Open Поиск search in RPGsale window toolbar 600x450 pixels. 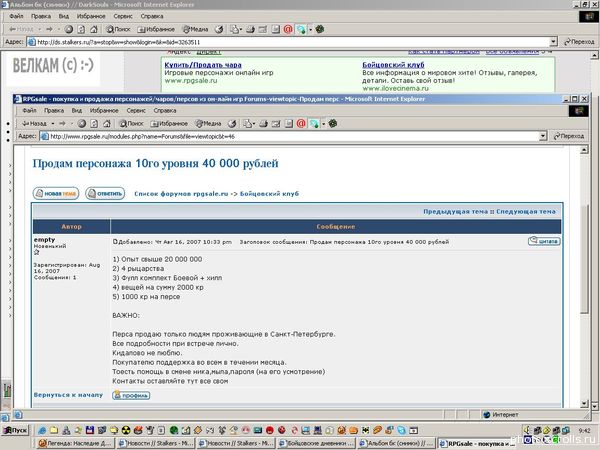click(131, 124)
